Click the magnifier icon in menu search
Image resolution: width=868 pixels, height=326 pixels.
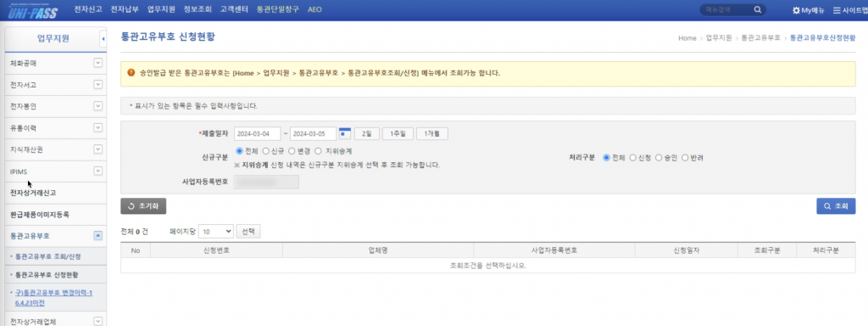[758, 10]
